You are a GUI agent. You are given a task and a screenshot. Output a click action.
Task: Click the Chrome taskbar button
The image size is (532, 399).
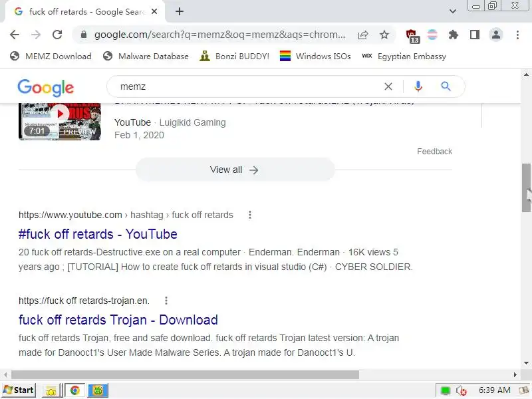(x=75, y=390)
